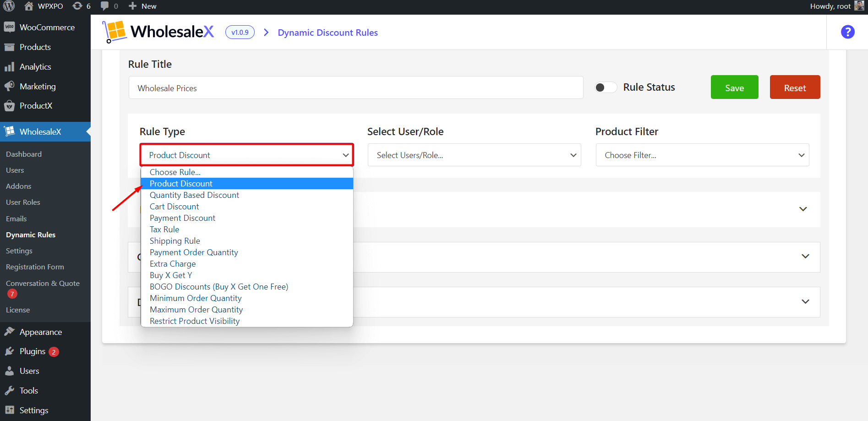Open the Choose Filter dropdown
The width and height of the screenshot is (868, 421).
(x=702, y=155)
